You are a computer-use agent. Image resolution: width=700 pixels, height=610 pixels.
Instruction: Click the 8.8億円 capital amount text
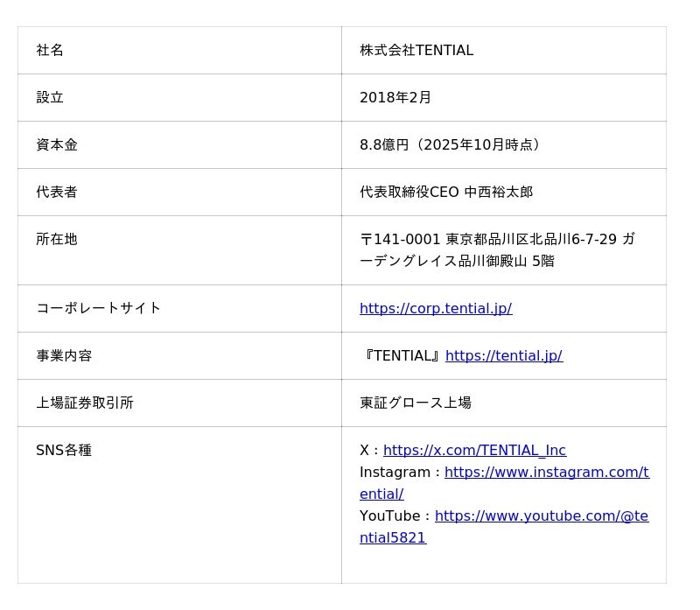384,145
